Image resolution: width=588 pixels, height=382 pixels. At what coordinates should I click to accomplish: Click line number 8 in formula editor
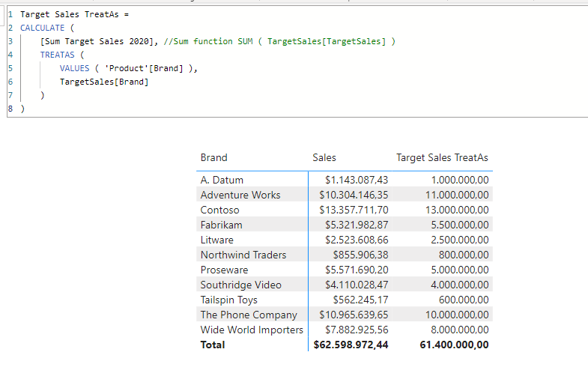coord(10,109)
